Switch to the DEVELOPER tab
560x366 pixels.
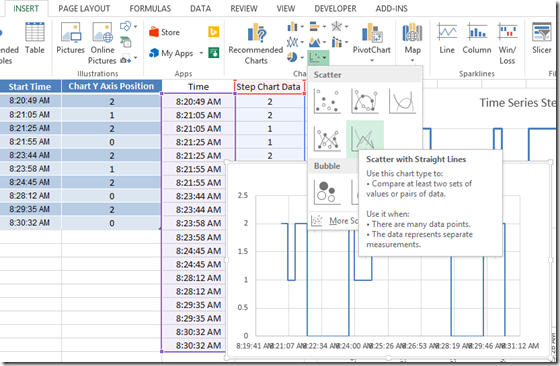coord(335,9)
